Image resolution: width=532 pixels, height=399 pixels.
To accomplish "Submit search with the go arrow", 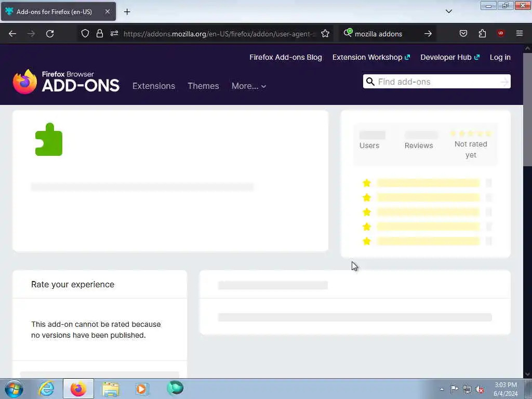I will point(428,34).
